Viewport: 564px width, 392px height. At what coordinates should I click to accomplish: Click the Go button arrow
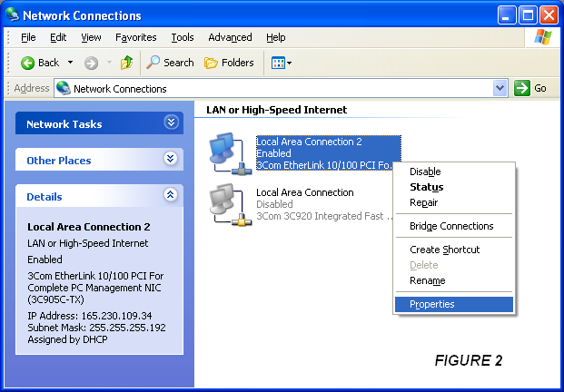tap(522, 88)
